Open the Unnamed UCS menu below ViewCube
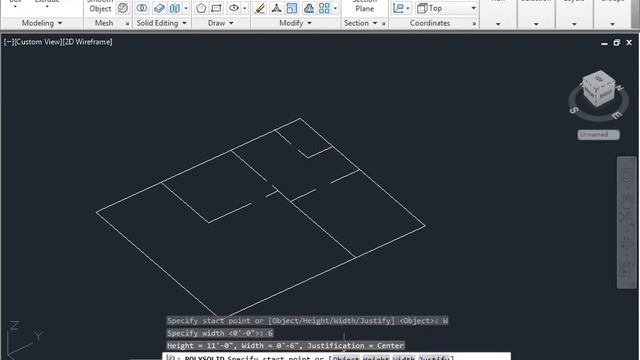The height and width of the screenshot is (360, 640). tap(598, 135)
